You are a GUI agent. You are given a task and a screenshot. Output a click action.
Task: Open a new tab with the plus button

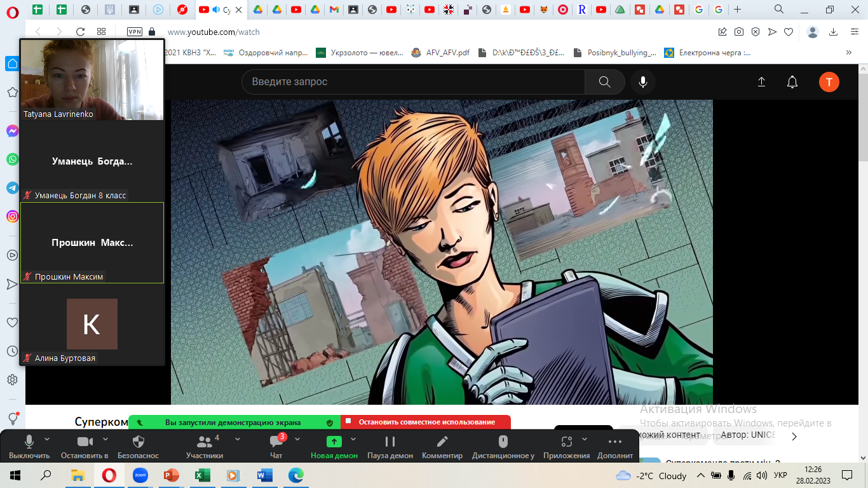click(x=737, y=10)
